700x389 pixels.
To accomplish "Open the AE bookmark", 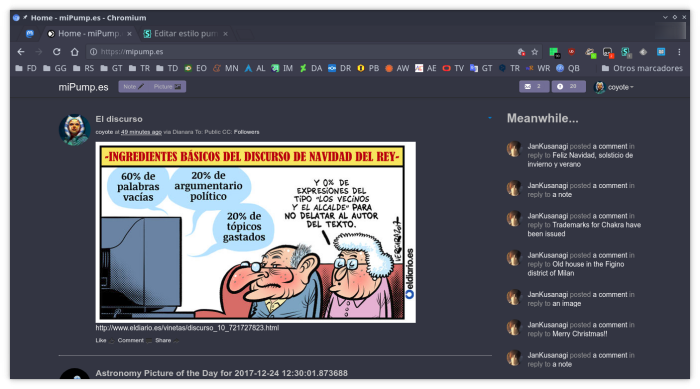I will coord(426,68).
